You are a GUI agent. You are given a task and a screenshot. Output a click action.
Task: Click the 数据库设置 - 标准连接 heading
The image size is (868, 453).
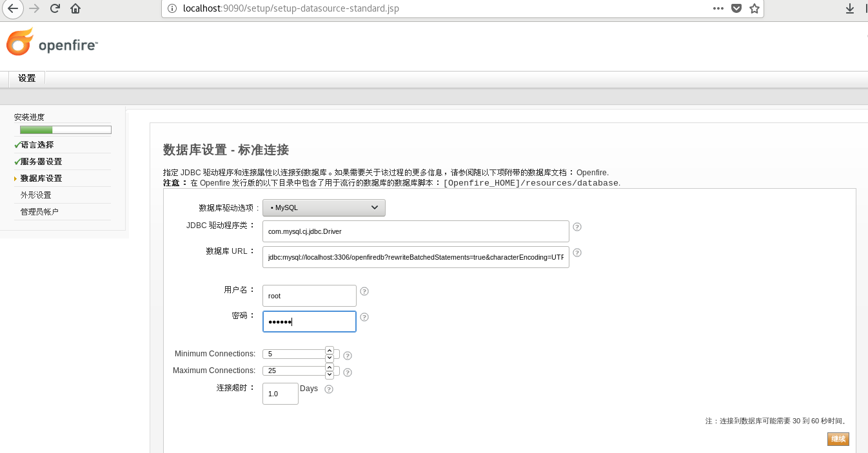(x=226, y=150)
